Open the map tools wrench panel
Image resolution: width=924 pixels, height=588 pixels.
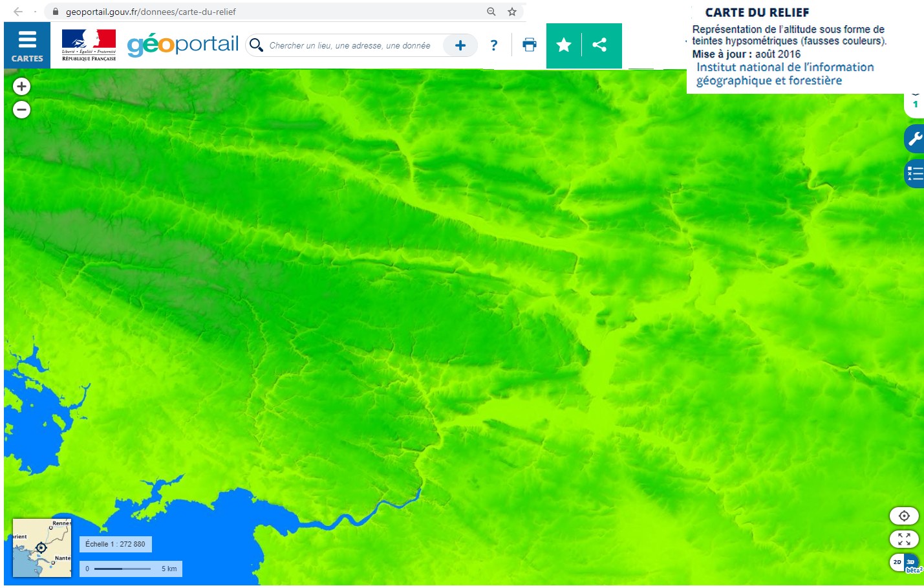914,138
